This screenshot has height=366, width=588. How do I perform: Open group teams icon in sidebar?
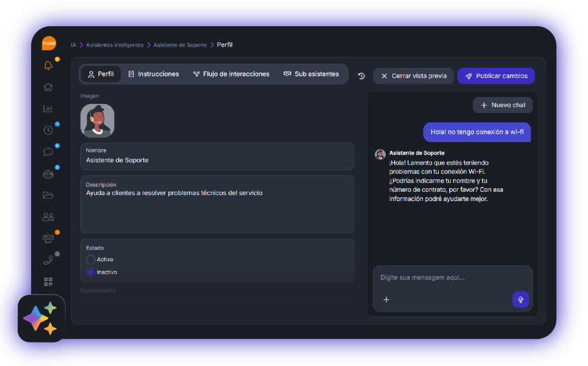pyautogui.click(x=48, y=238)
